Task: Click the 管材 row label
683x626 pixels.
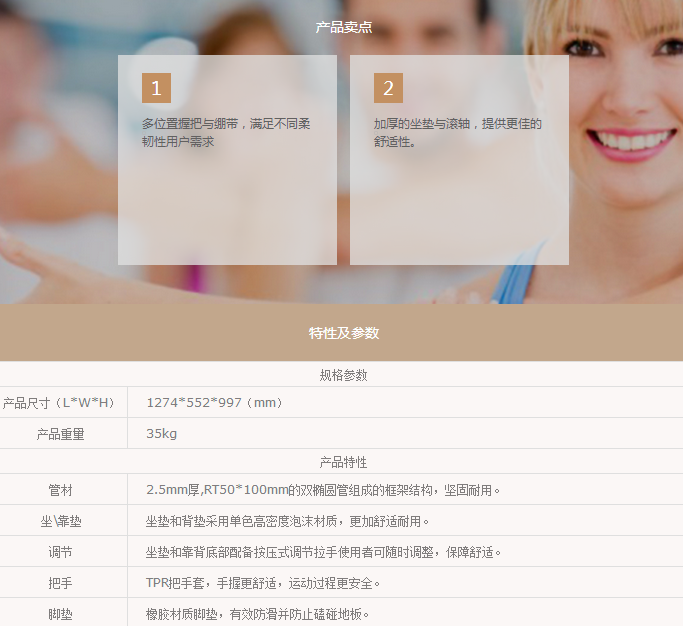Action: click(60, 490)
